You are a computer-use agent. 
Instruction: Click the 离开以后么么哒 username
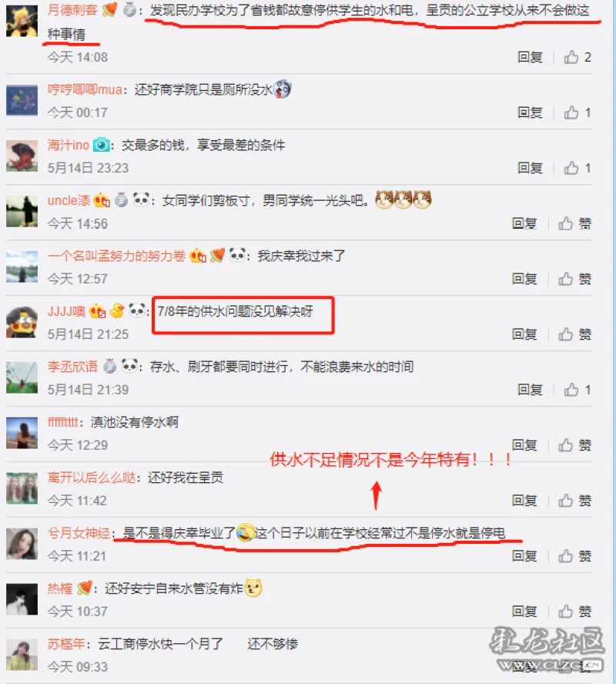[x=92, y=478]
